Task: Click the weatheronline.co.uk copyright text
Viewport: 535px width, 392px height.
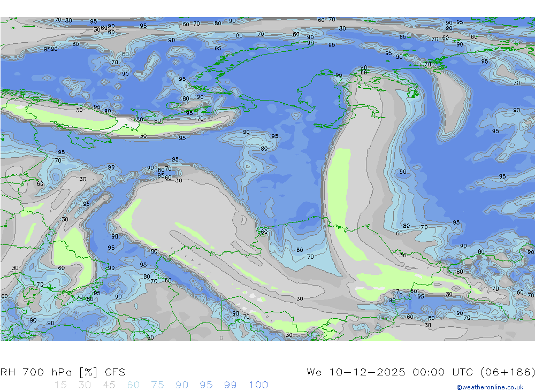Action: click(490, 387)
